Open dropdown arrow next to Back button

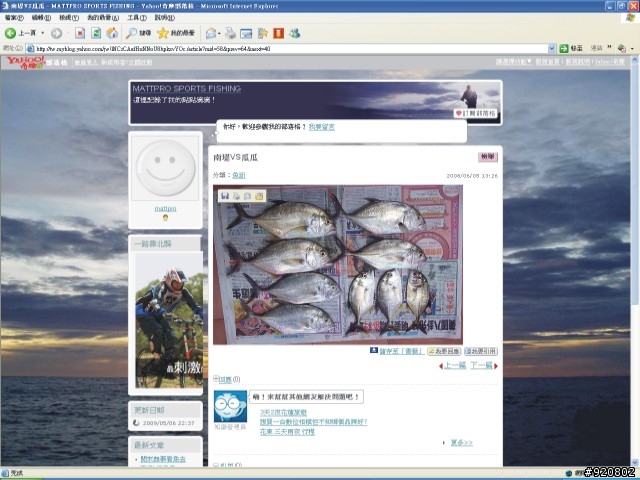click(42, 33)
